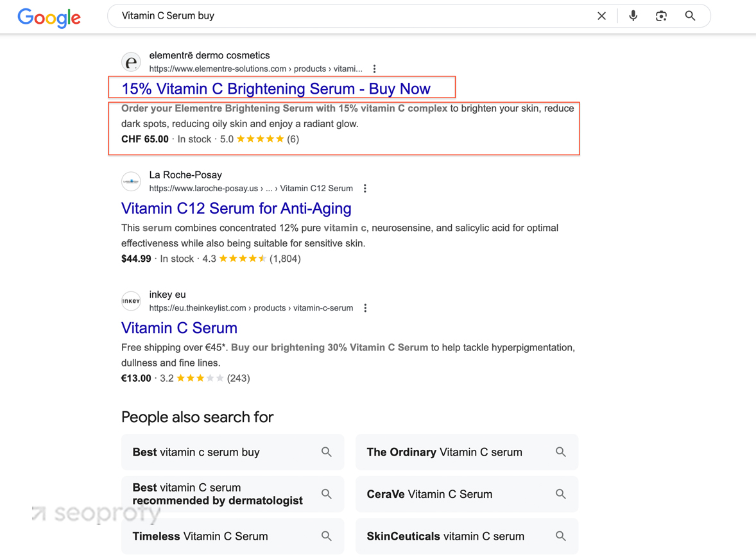Click the €13.00 price text
Image resolution: width=756 pixels, height=557 pixels.
point(136,379)
